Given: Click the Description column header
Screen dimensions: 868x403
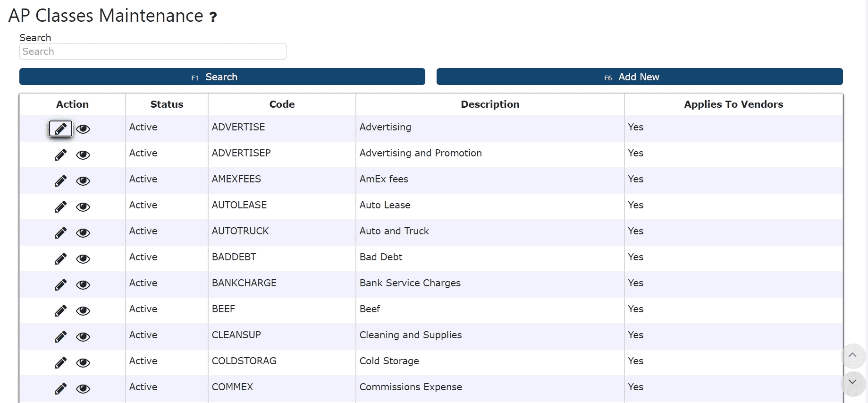Looking at the screenshot, I should [490, 104].
